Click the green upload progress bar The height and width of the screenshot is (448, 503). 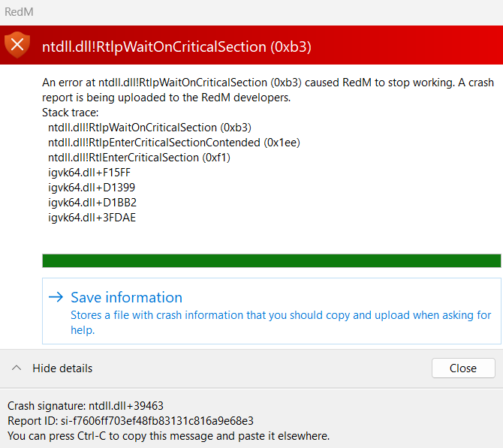pos(271,260)
